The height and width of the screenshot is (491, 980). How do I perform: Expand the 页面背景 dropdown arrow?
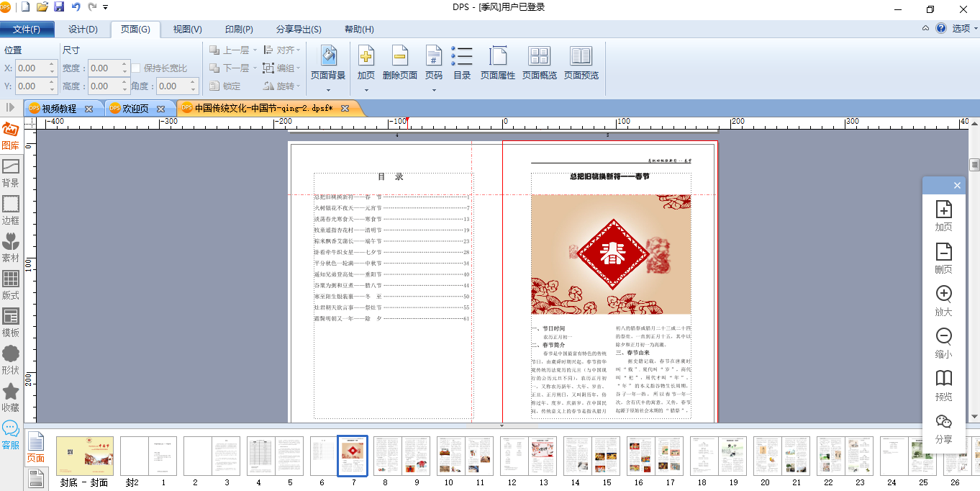328,91
